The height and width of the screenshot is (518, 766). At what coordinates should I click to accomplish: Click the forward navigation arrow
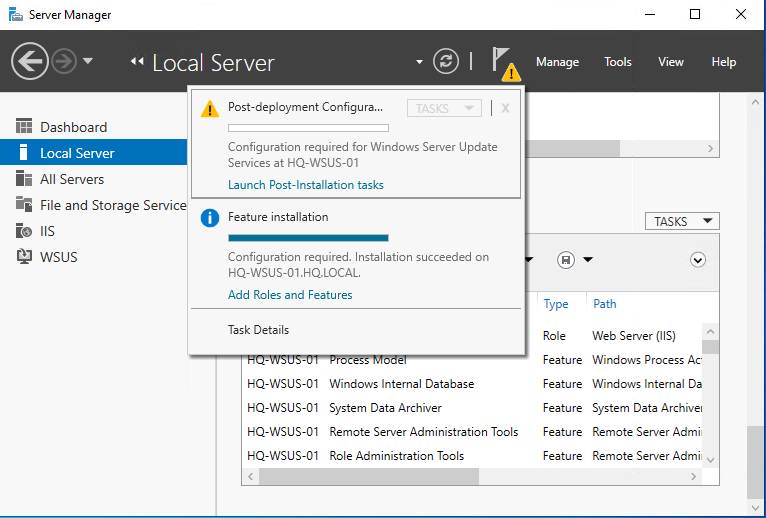64,62
